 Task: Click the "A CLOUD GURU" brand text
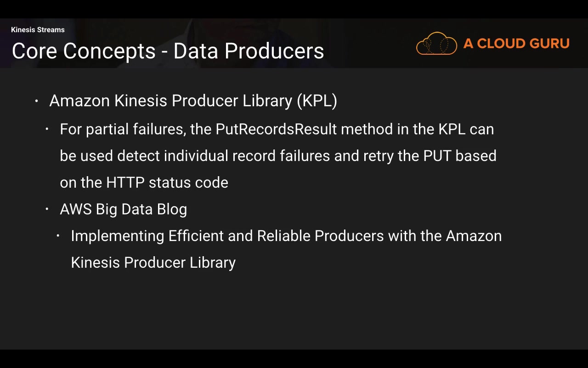516,44
